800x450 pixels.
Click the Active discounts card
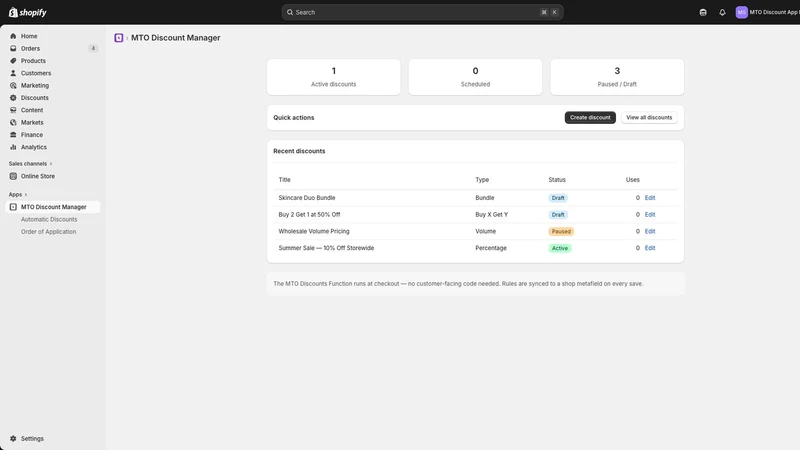pyautogui.click(x=334, y=77)
